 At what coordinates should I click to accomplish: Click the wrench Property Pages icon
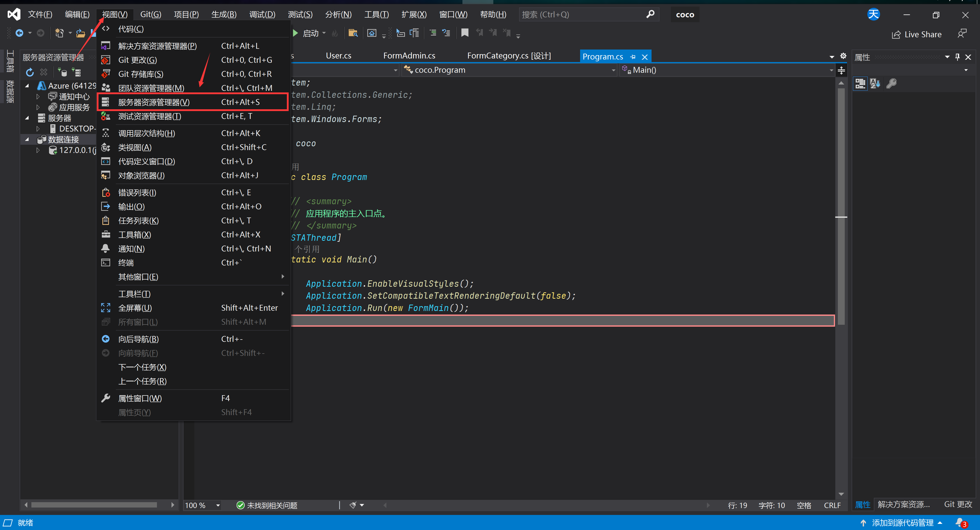click(x=891, y=83)
